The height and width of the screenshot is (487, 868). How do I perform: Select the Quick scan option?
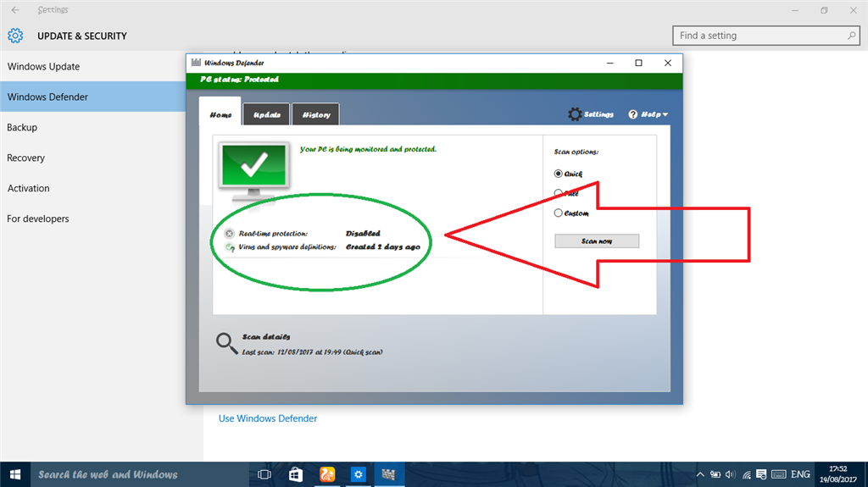point(568,174)
